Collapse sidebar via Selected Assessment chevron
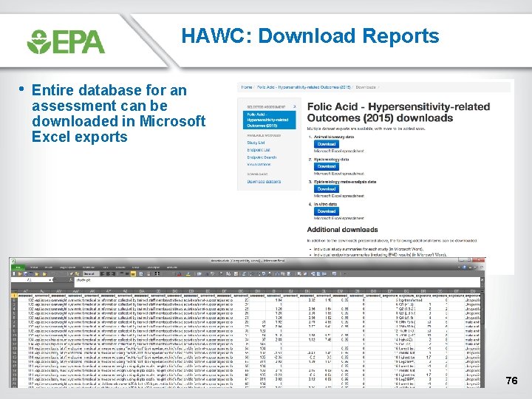 (294, 106)
